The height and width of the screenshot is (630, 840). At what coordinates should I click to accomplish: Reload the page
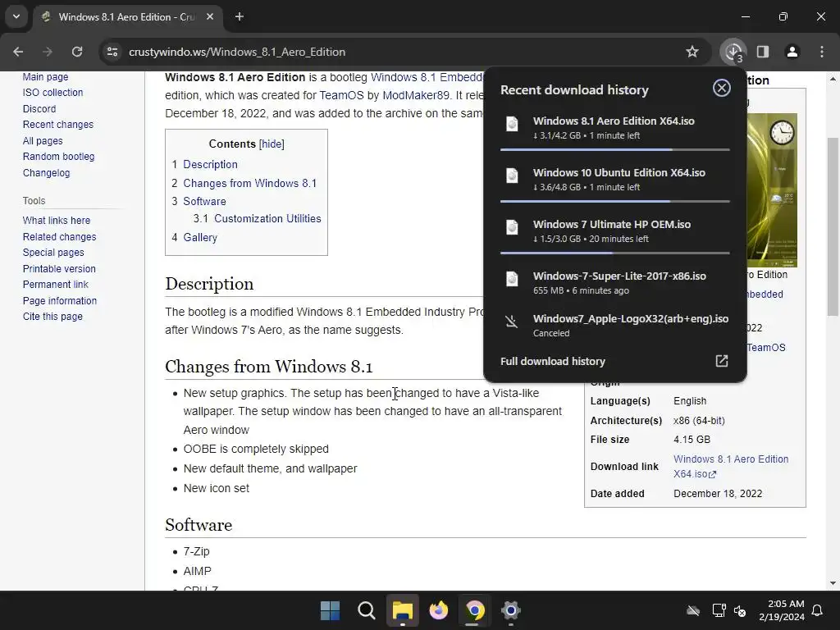click(x=77, y=52)
